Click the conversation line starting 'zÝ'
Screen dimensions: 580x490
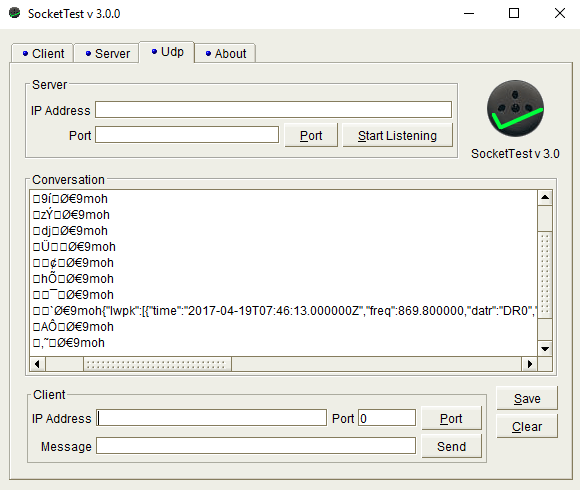pos(71,214)
